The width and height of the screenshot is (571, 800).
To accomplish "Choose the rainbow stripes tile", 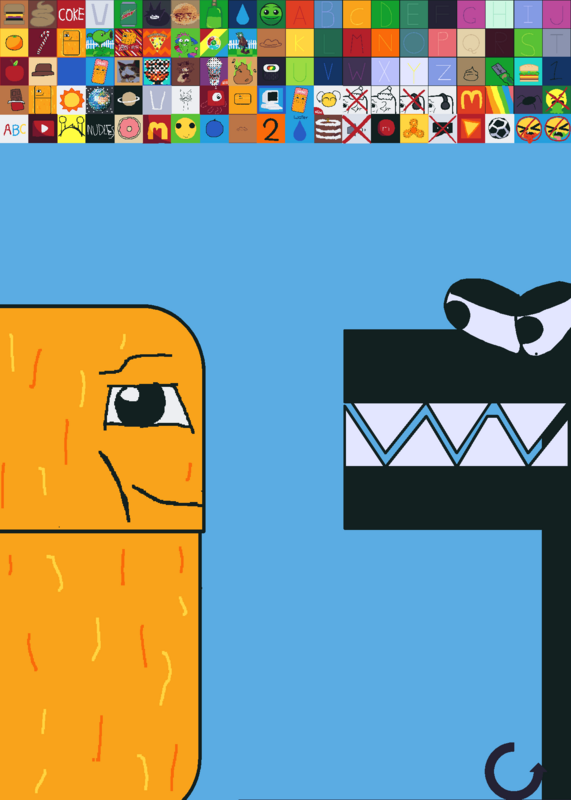I will [500, 100].
